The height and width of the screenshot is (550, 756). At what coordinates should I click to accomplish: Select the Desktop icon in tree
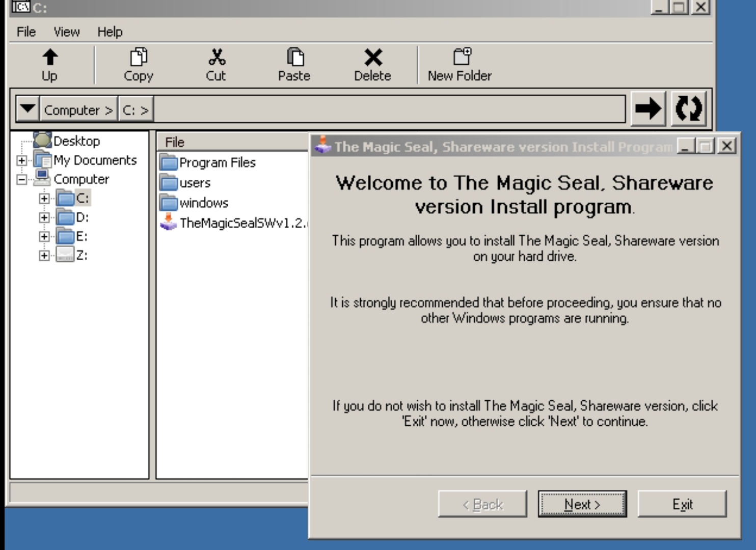(x=43, y=140)
